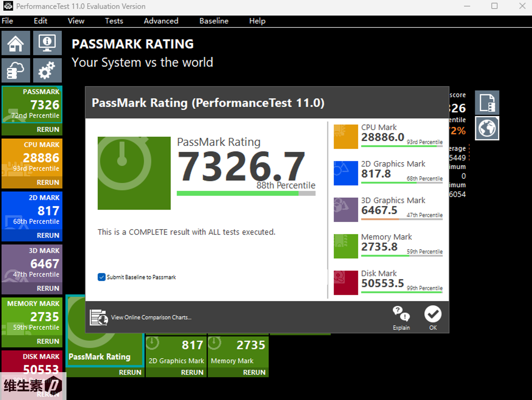The image size is (532, 400).
Task: Click the orange CPU Mark icon
Action: 346,136
